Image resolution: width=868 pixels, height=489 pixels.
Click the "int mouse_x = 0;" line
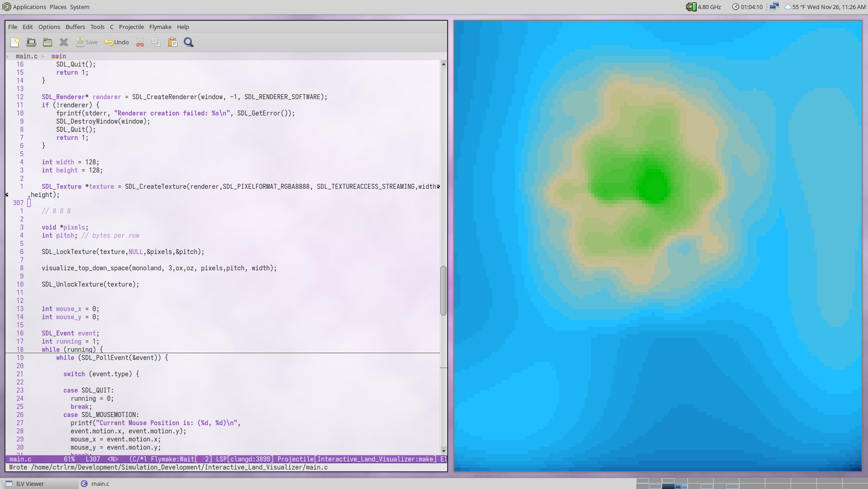coord(71,309)
